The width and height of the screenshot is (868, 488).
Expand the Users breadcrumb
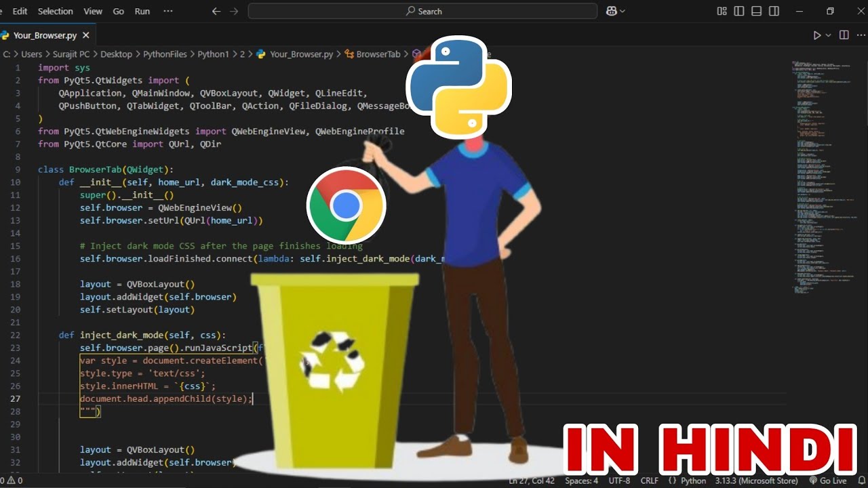coord(32,54)
